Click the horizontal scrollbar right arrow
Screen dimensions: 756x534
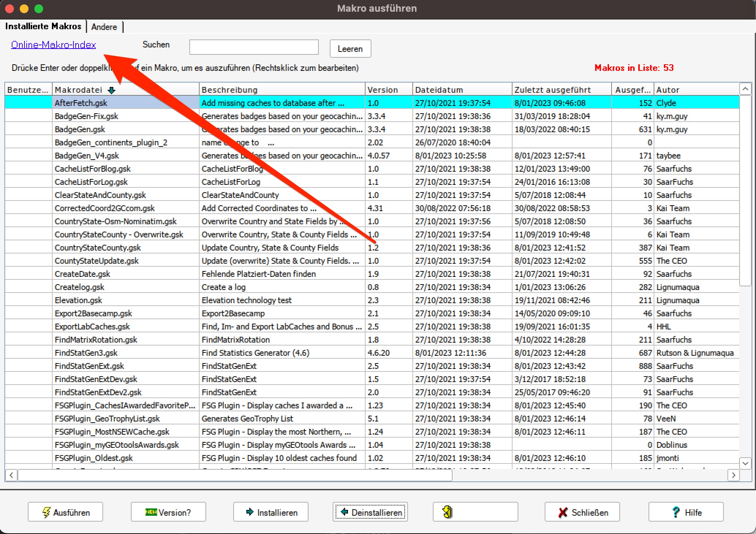pos(733,475)
